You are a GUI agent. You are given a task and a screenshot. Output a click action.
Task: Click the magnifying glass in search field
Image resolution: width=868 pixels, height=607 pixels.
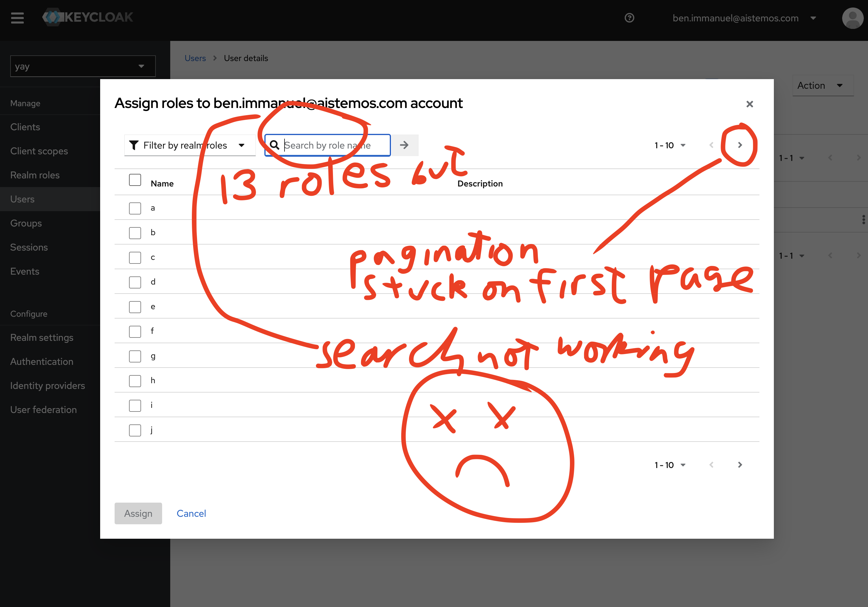275,145
